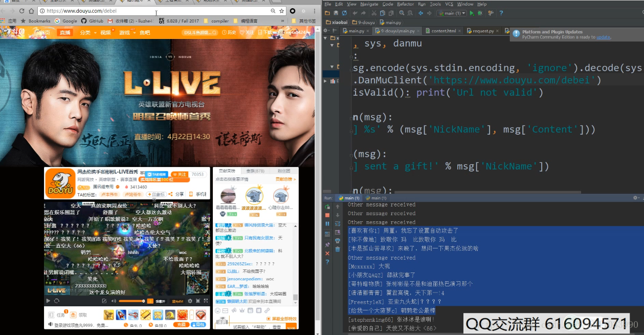Open Douyu 历史 history menu

pyautogui.click(x=229, y=32)
